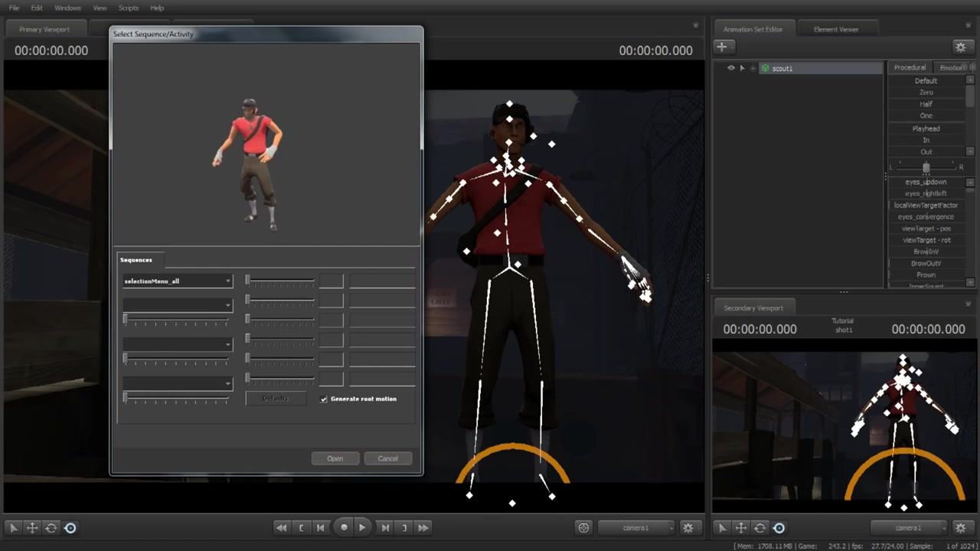980x551 pixels.
Task: Click the left-right balance slider handle
Action: click(x=926, y=167)
